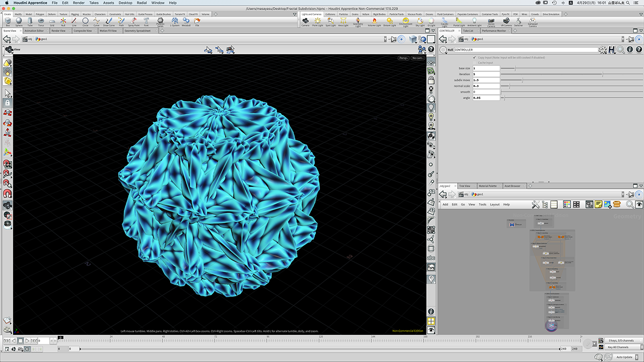Click the Camera shelf tool

tap(305, 21)
